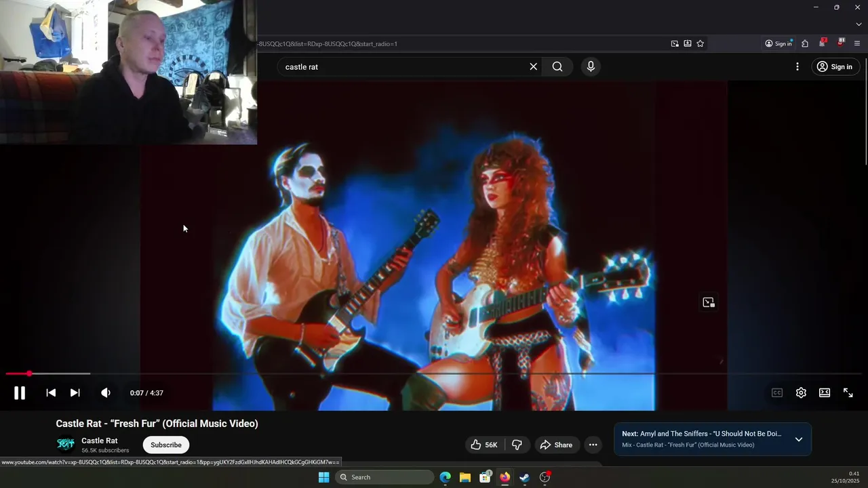The width and height of the screenshot is (868, 488).
Task: Skip to previous video
Action: (x=51, y=392)
